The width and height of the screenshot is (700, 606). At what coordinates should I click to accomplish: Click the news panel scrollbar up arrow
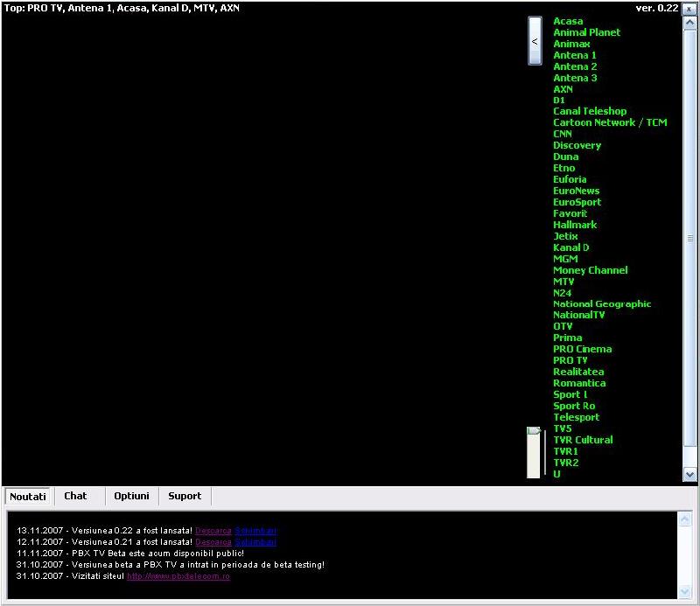684,519
